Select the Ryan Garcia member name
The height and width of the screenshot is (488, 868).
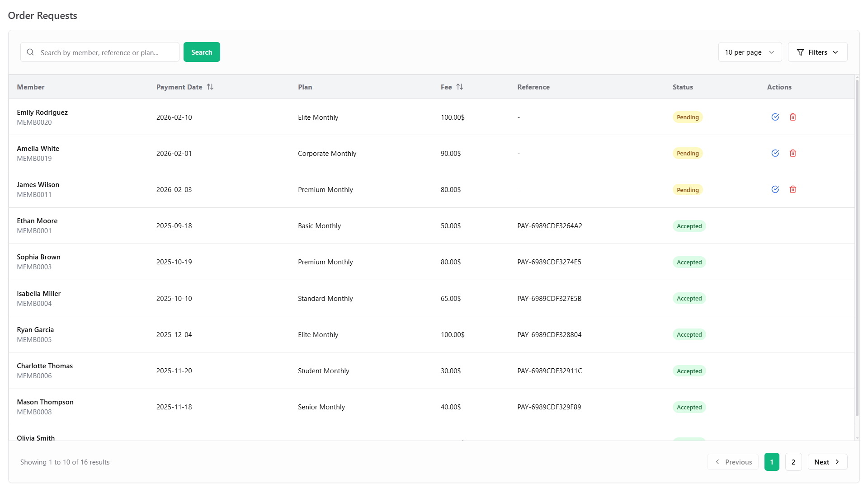click(x=35, y=330)
